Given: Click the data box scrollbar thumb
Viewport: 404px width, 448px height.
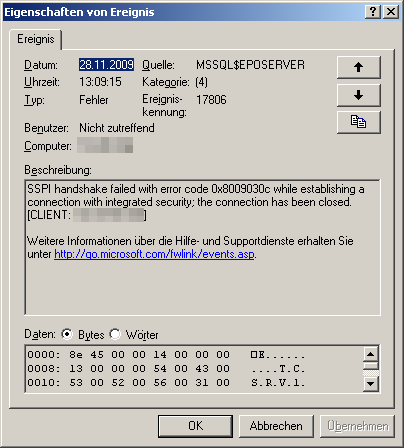Looking at the screenshot, I should 371,366.
